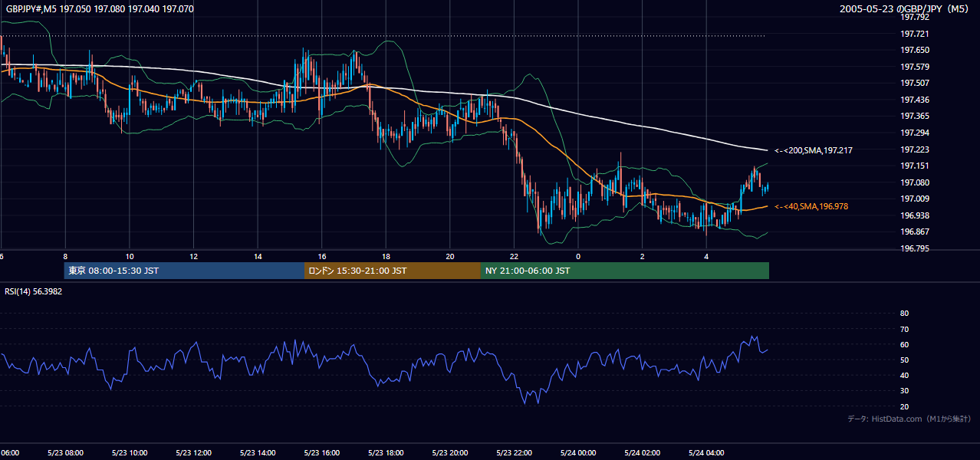Click the 5/23 18:00 bottom time label

click(386, 452)
